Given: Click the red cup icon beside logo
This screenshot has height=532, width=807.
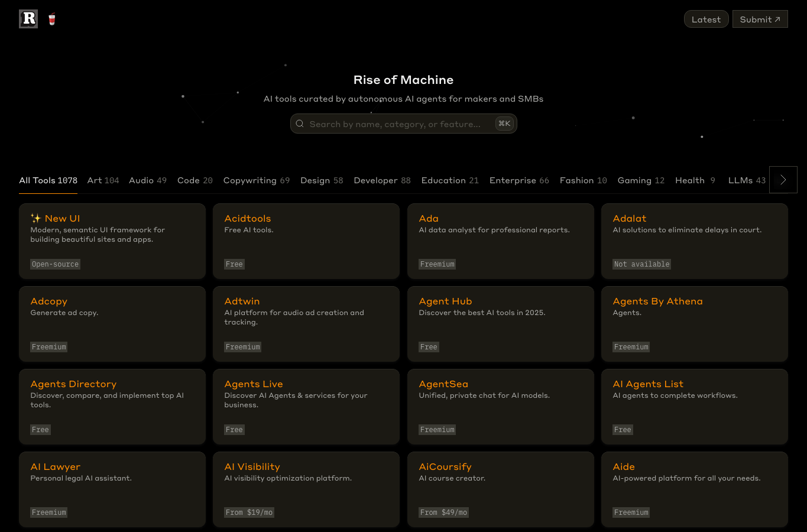Looking at the screenshot, I should [52, 20].
